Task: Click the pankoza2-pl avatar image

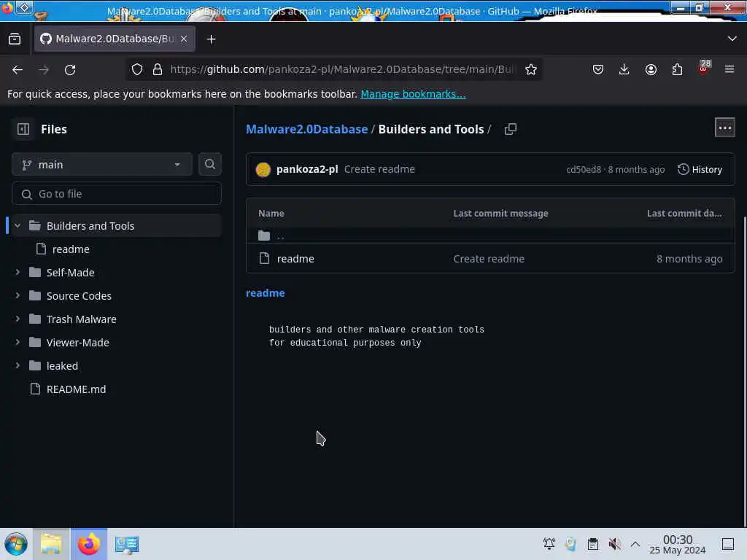Action: click(x=263, y=169)
